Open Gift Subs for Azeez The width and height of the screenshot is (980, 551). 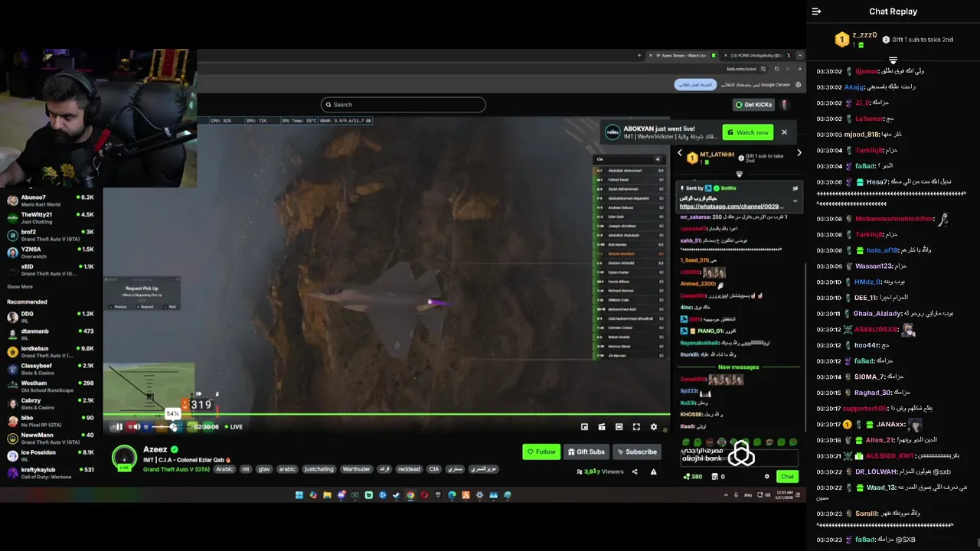coord(586,452)
